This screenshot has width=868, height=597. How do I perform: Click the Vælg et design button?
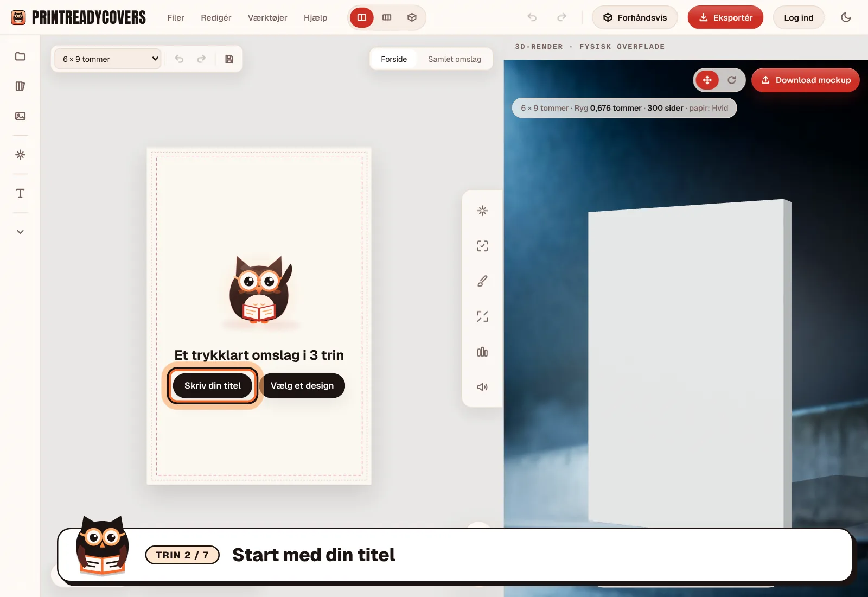[x=302, y=386]
